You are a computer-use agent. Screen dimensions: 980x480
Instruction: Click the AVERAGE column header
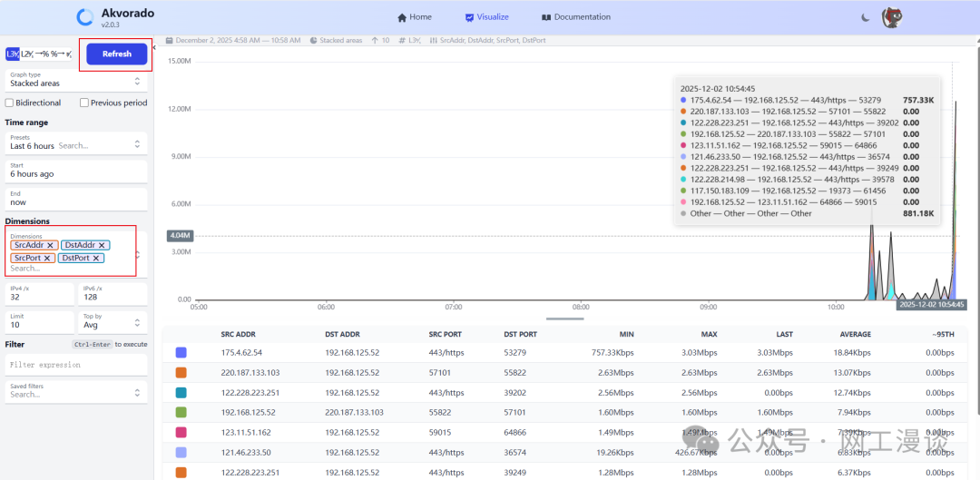point(856,335)
